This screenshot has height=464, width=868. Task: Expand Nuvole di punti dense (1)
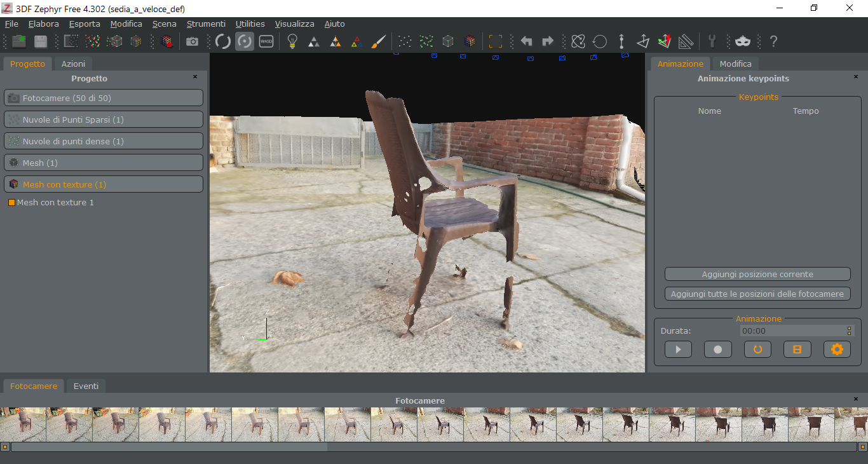tap(104, 141)
